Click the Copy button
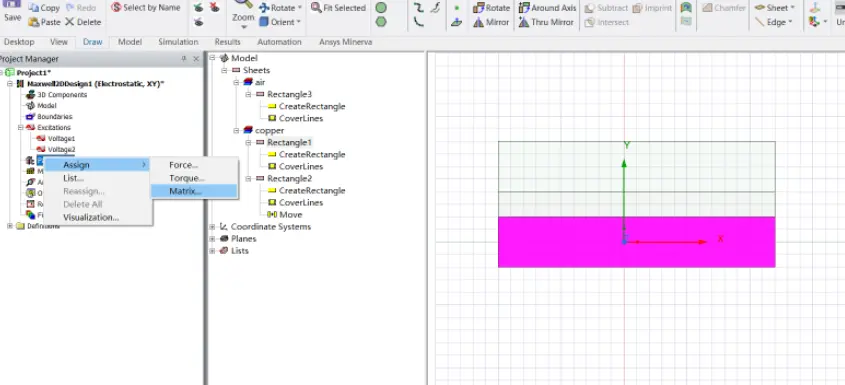The image size is (845, 385). coord(44,8)
